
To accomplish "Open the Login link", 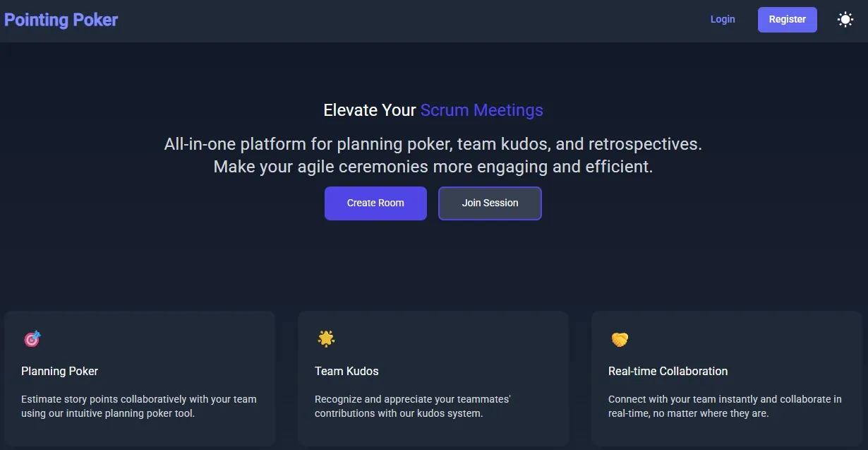I will coord(723,20).
